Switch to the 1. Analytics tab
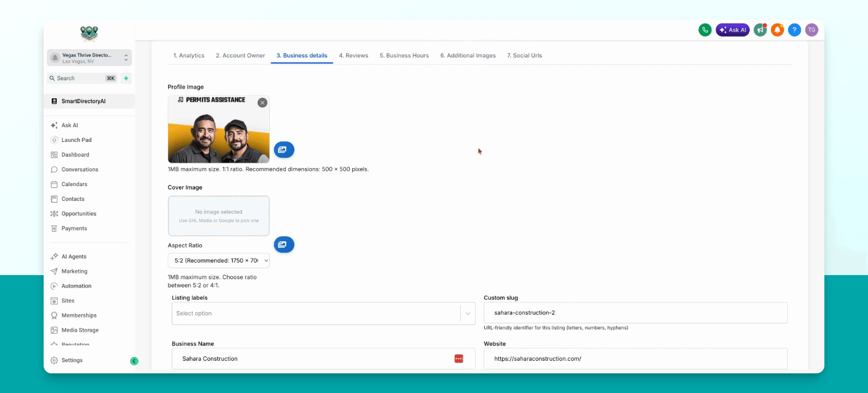This screenshot has width=868, height=393. 189,56
